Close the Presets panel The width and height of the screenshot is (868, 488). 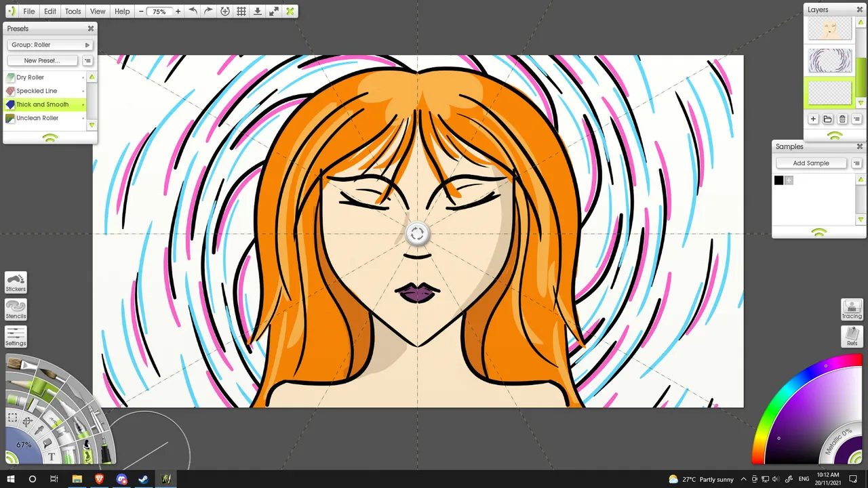tap(91, 28)
